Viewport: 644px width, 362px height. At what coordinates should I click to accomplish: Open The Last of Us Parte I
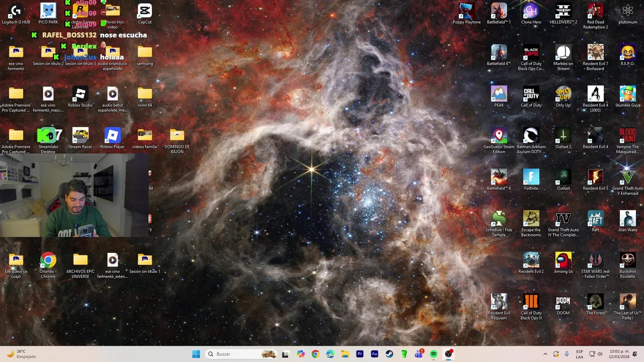tap(627, 307)
